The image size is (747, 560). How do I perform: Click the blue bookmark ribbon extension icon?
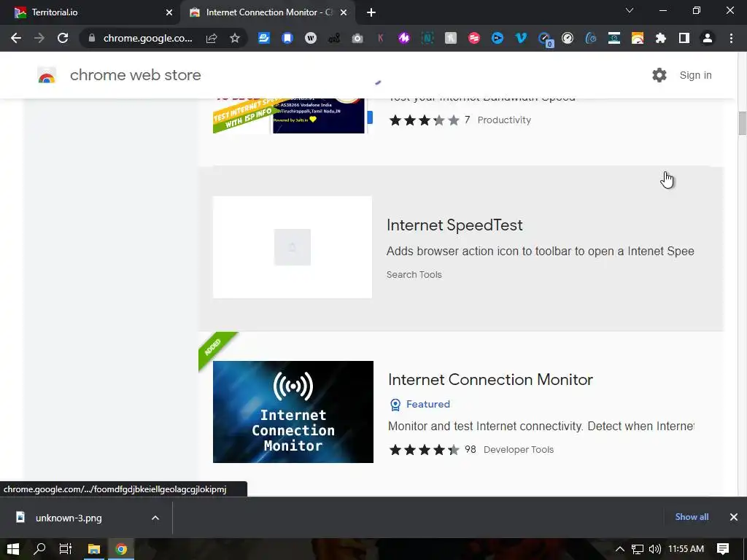(287, 38)
